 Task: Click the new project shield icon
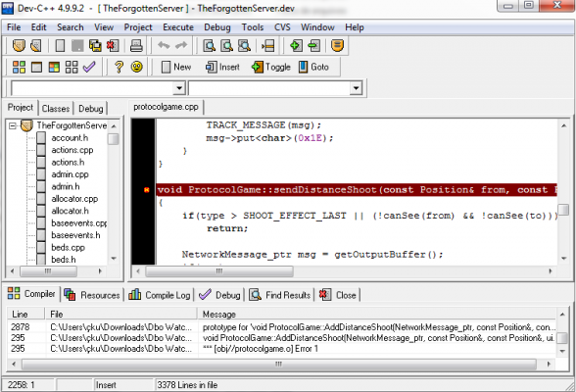(19, 45)
